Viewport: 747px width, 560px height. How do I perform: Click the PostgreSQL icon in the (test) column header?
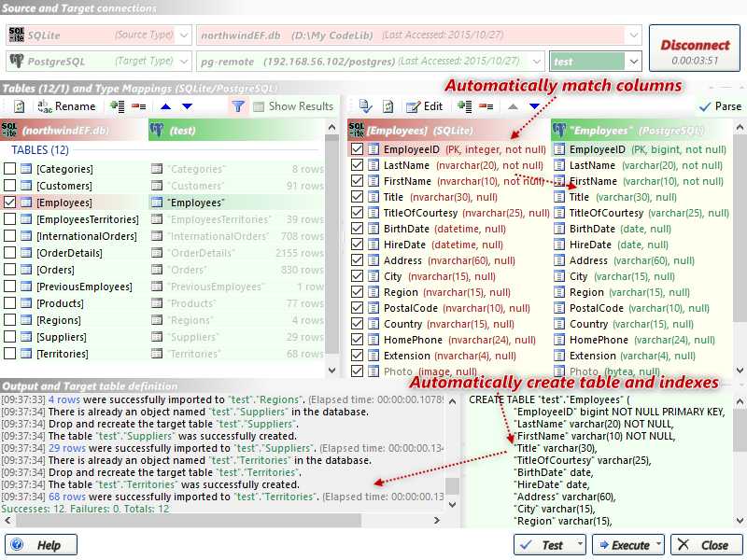point(157,130)
